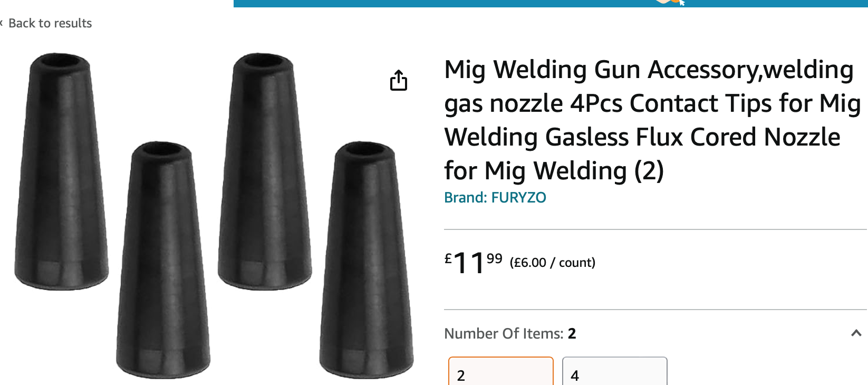Click the superscript 99 pence in price
This screenshot has width=868, height=385.
pyautogui.click(x=494, y=258)
